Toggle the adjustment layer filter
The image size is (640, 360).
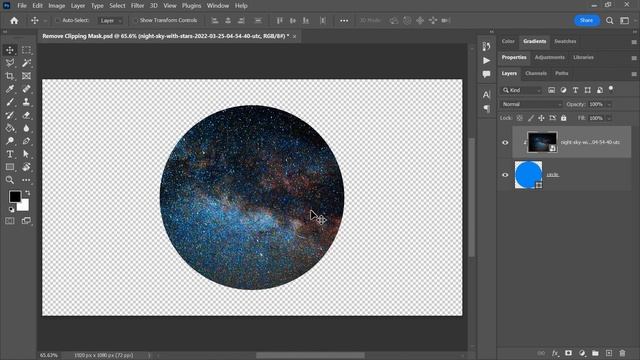coord(563,90)
